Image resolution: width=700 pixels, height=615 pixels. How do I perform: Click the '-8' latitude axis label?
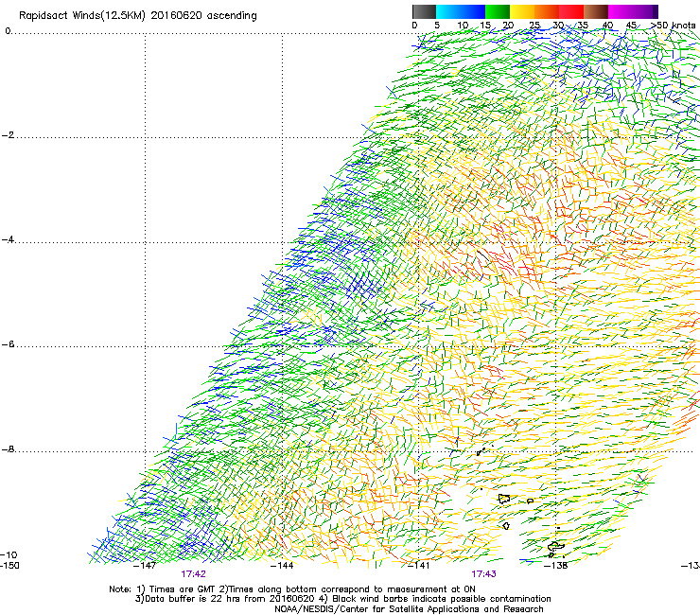click(x=8, y=448)
